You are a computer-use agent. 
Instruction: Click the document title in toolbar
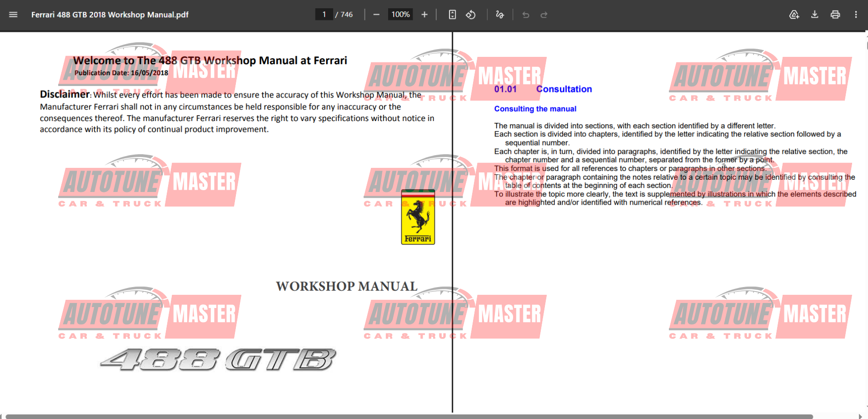click(x=110, y=15)
